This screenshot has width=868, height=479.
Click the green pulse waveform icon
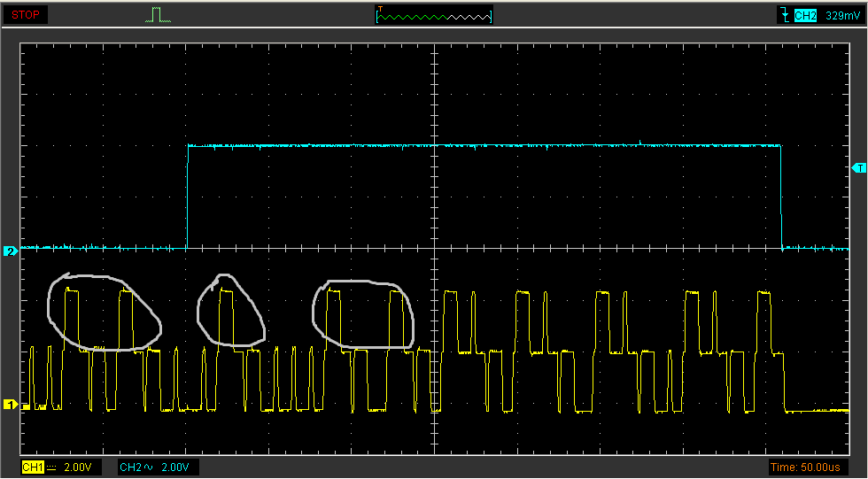pos(158,14)
